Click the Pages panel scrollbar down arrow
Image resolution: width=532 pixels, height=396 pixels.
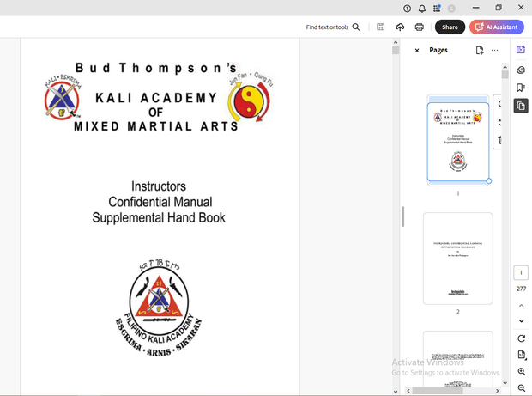pyautogui.click(x=505, y=383)
